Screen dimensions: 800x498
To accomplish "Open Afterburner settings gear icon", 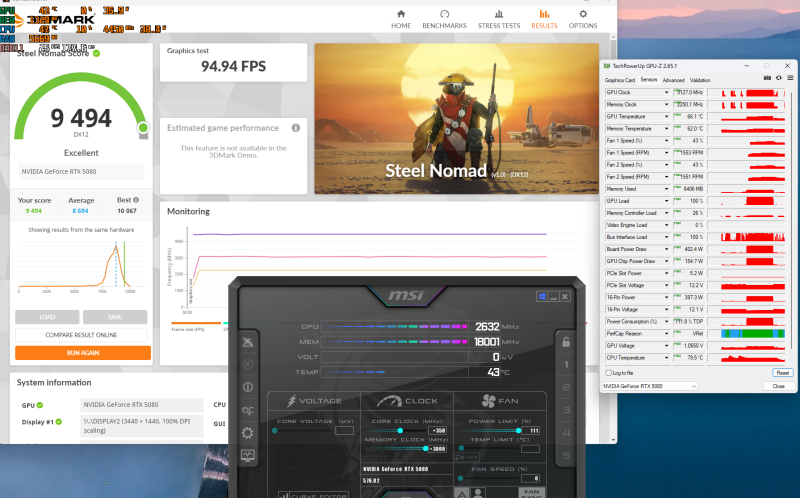I will click(248, 433).
